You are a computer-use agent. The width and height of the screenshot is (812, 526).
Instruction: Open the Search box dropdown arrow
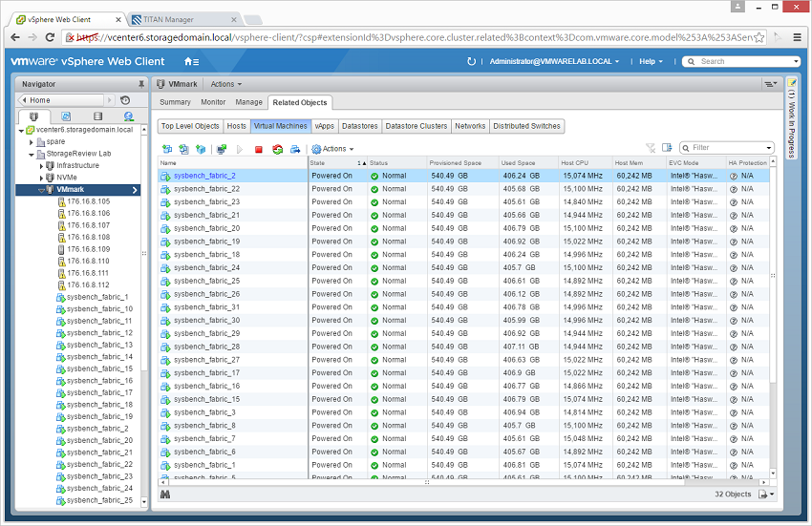(796, 62)
